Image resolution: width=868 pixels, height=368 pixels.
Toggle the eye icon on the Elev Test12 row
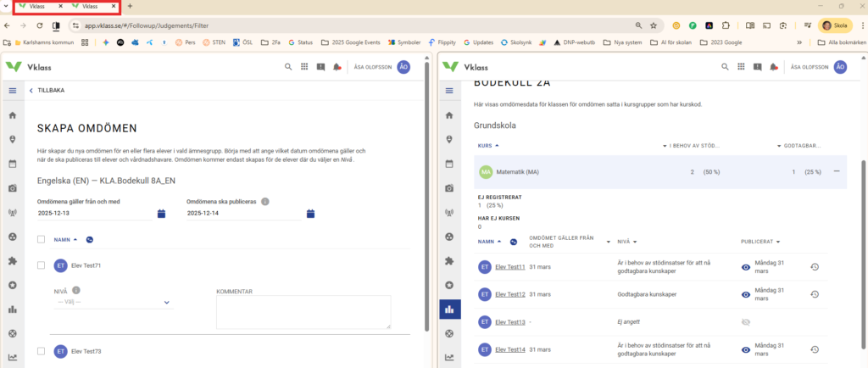tap(746, 294)
